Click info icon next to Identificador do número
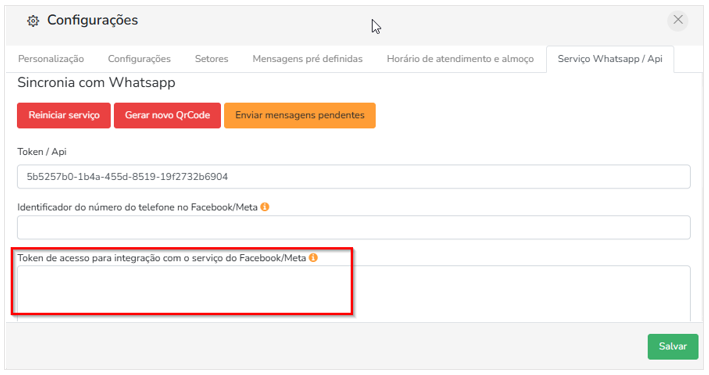This screenshot has height=375, width=709. (x=265, y=207)
